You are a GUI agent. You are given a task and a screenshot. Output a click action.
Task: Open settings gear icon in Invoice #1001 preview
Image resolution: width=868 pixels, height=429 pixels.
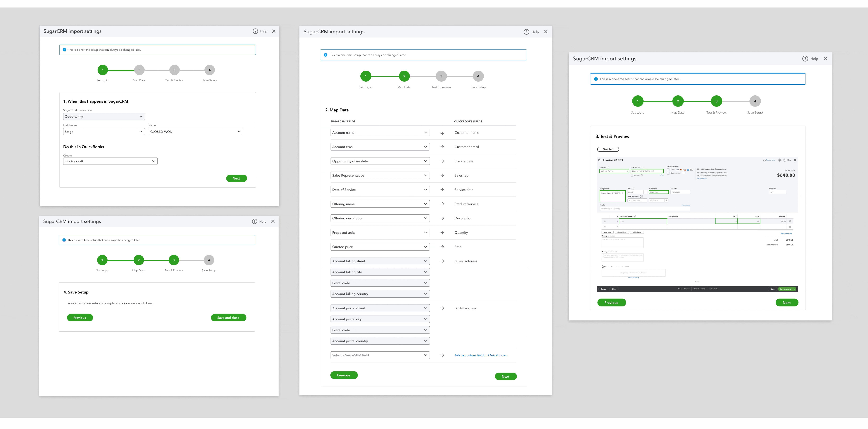click(x=780, y=160)
